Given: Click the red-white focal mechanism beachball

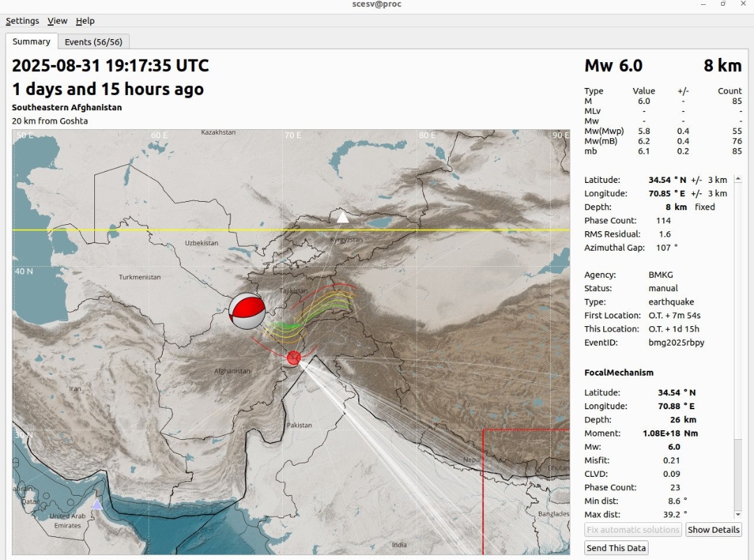Looking at the screenshot, I should click(247, 311).
